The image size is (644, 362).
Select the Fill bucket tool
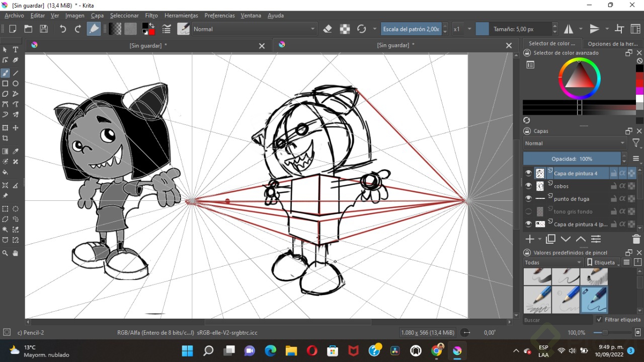(x=5, y=173)
